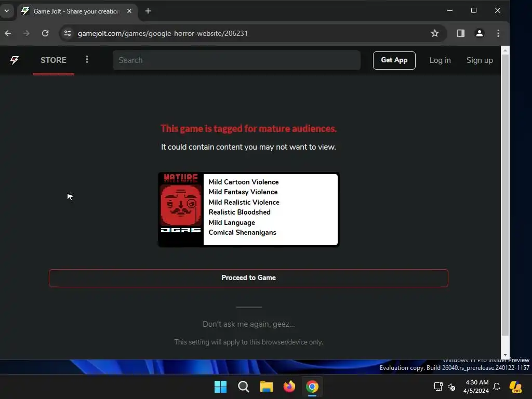Click the Copilot preview icon in taskbar
The image size is (532, 399).
tap(515, 387)
